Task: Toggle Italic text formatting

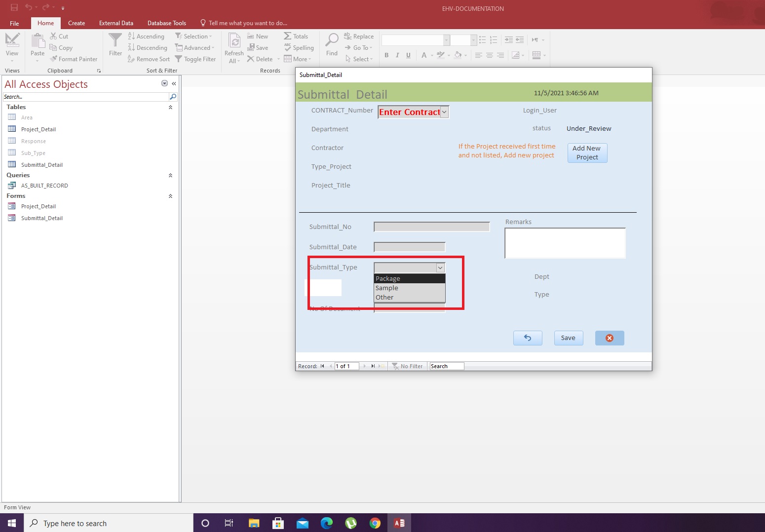Action: [397, 55]
